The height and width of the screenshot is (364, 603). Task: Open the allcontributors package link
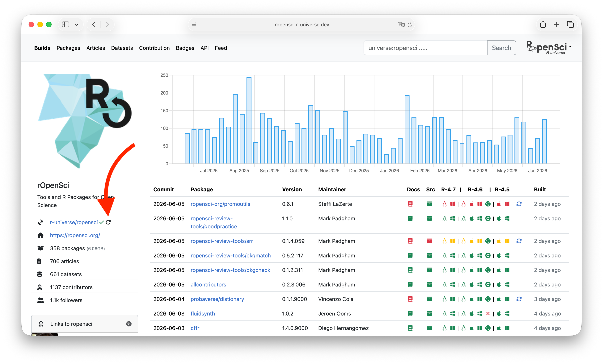click(x=208, y=284)
